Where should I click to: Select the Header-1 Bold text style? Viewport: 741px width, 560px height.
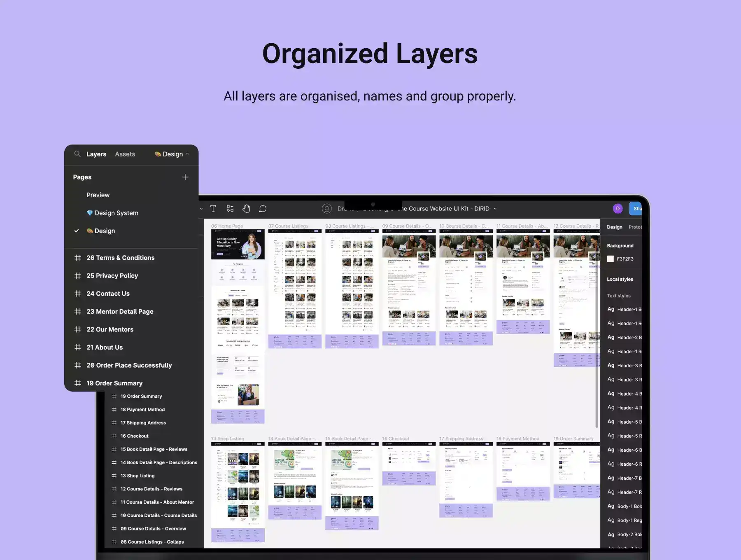tap(629, 309)
